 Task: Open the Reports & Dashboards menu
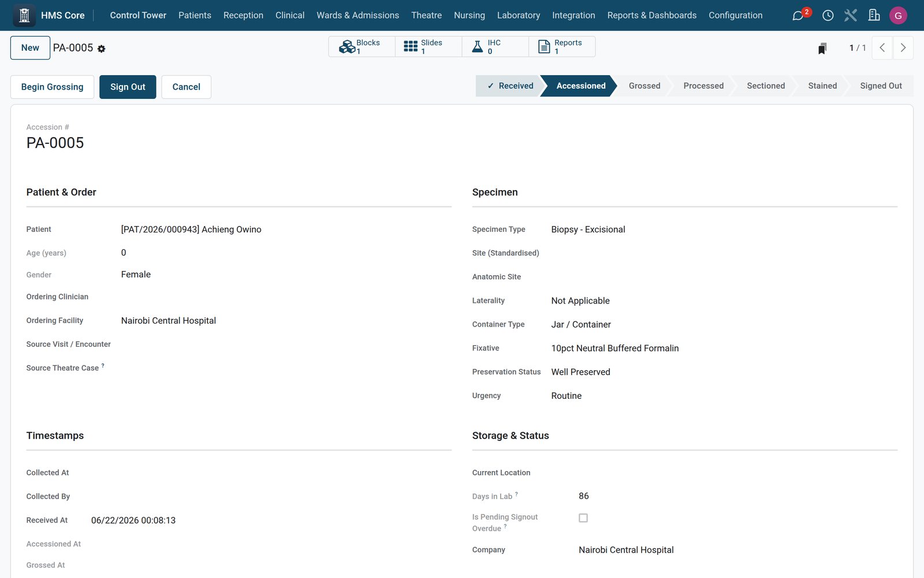[x=652, y=16]
